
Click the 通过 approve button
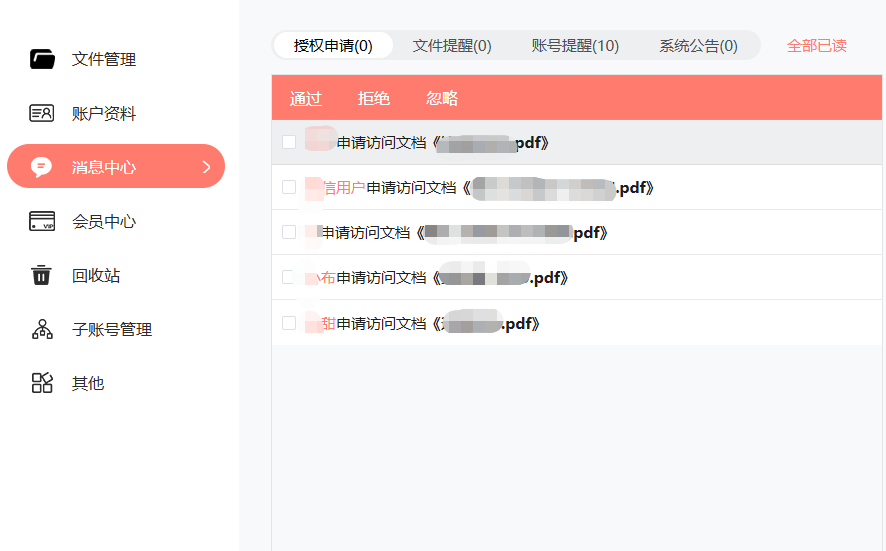pyautogui.click(x=306, y=98)
